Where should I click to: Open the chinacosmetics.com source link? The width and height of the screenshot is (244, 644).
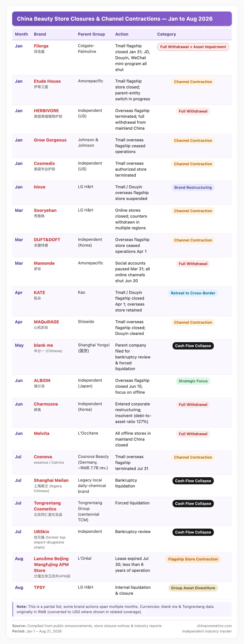point(214,626)
